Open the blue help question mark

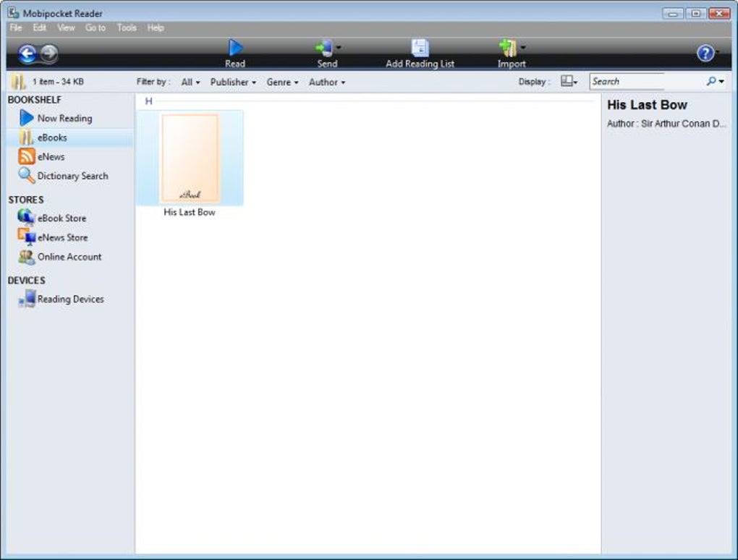705,53
